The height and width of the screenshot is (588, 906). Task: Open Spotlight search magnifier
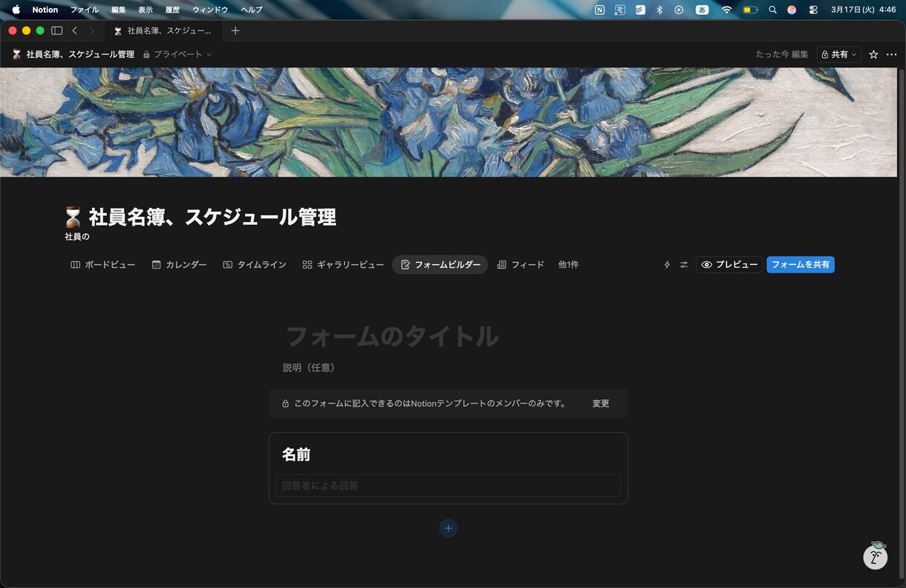(772, 10)
